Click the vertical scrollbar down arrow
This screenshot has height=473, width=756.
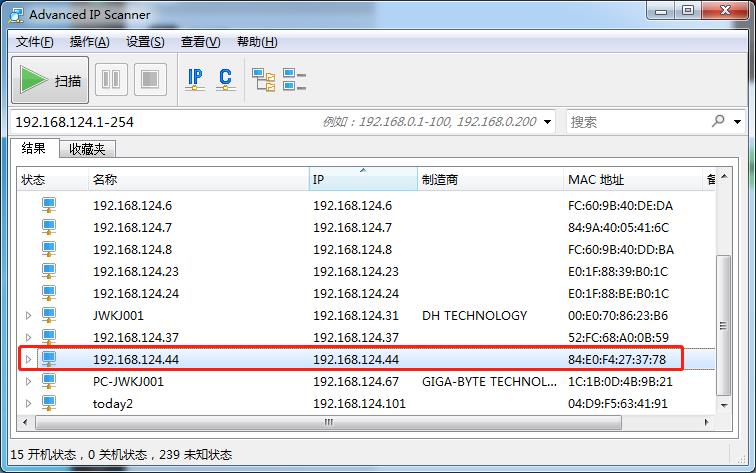pyautogui.click(x=724, y=405)
